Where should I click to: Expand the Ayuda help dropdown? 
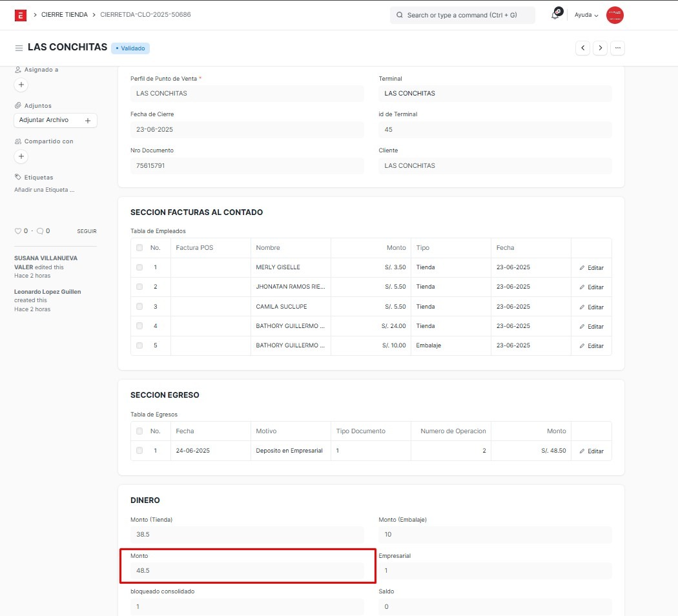click(586, 15)
